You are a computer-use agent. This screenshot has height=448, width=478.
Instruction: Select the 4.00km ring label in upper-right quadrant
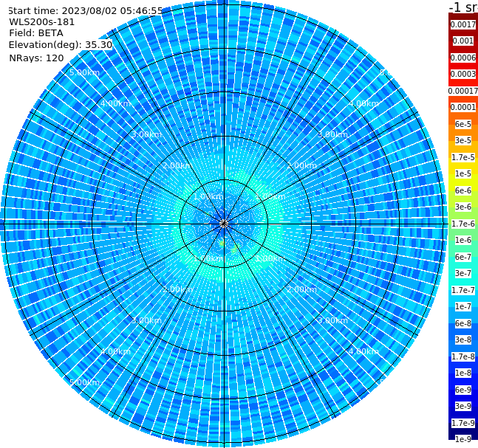tap(363, 103)
